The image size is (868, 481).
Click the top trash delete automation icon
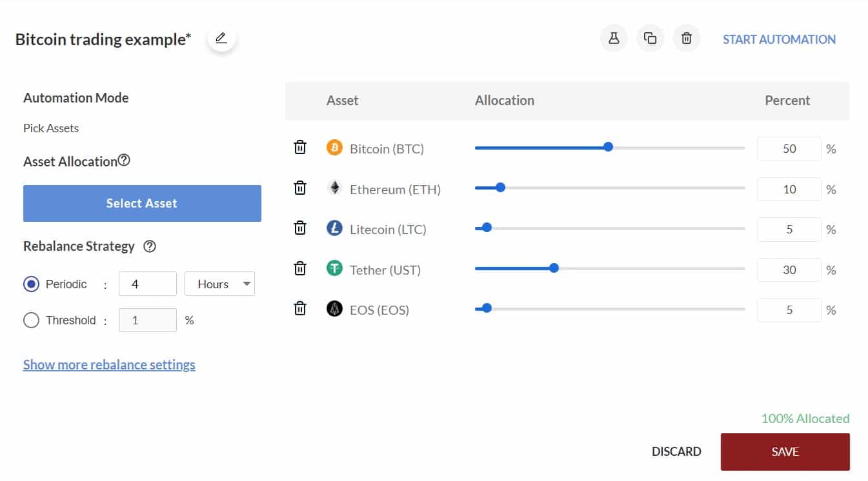(687, 39)
